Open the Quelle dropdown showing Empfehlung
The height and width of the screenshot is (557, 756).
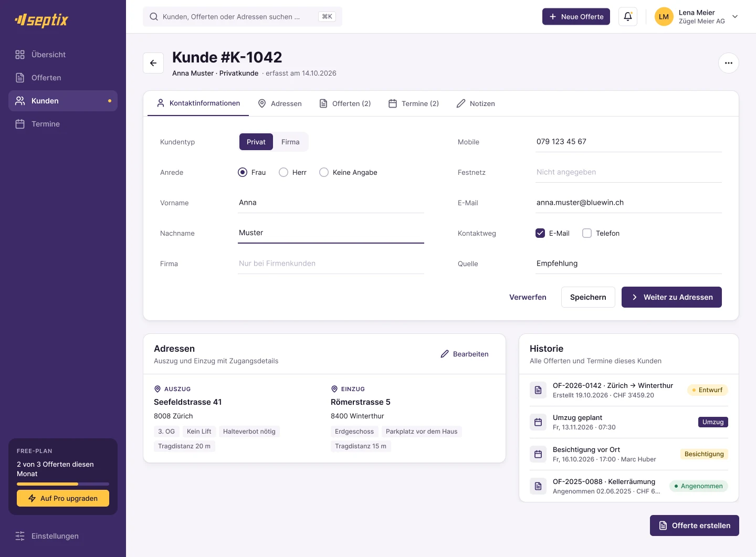click(x=629, y=264)
